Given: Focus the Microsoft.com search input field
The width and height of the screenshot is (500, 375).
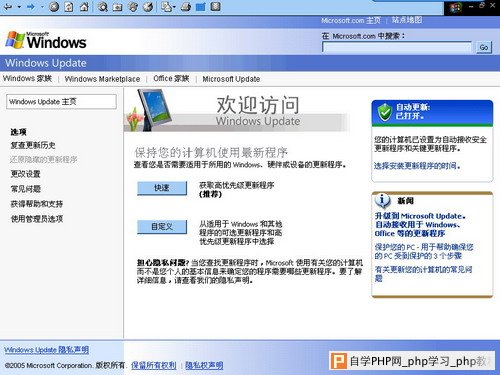Looking at the screenshot, I should coord(397,47).
